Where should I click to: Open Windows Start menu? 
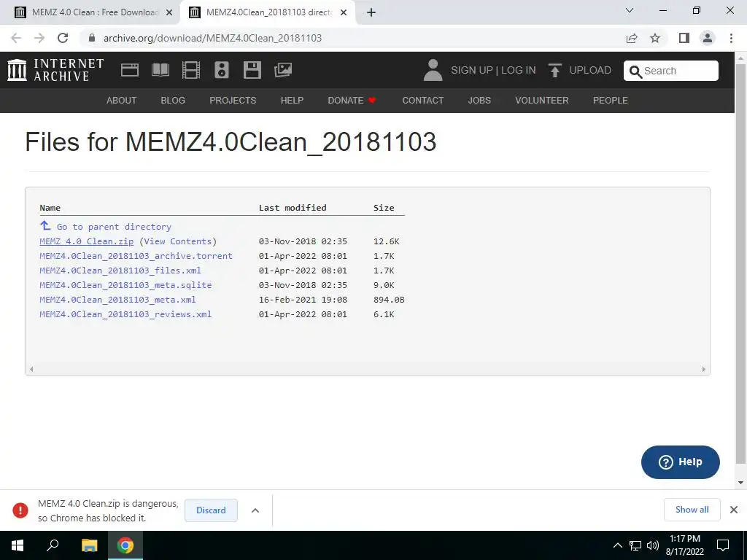[18, 545]
